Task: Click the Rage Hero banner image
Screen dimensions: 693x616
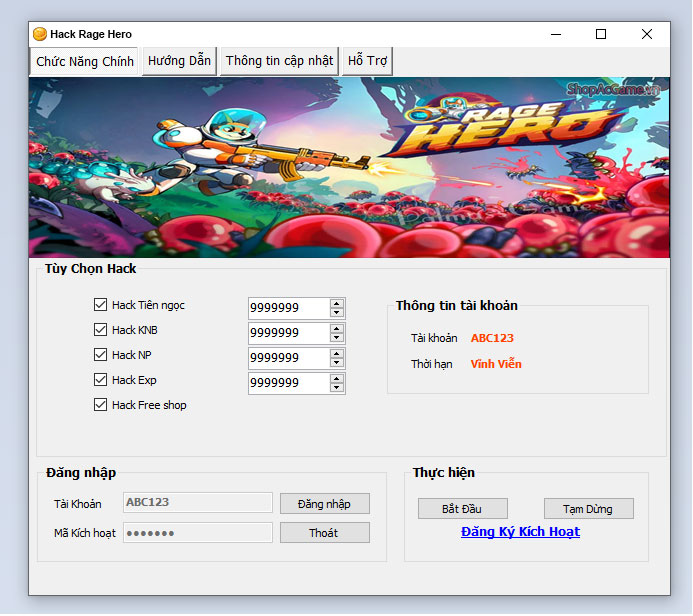Action: coord(349,167)
